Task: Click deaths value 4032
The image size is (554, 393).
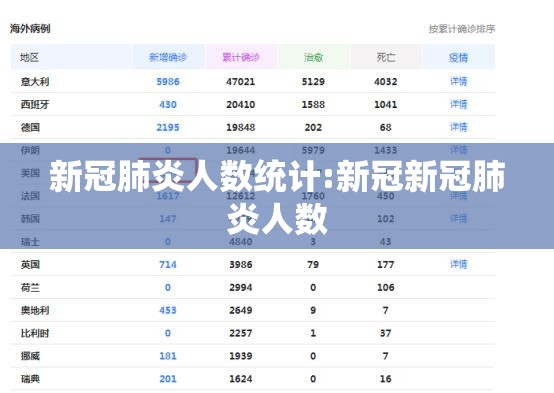Action: pos(385,82)
